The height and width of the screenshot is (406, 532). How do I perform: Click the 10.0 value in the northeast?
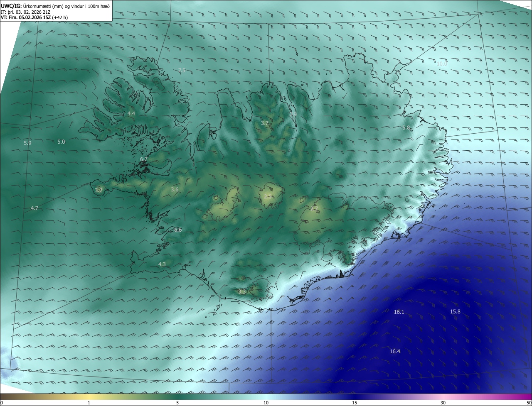click(x=442, y=64)
